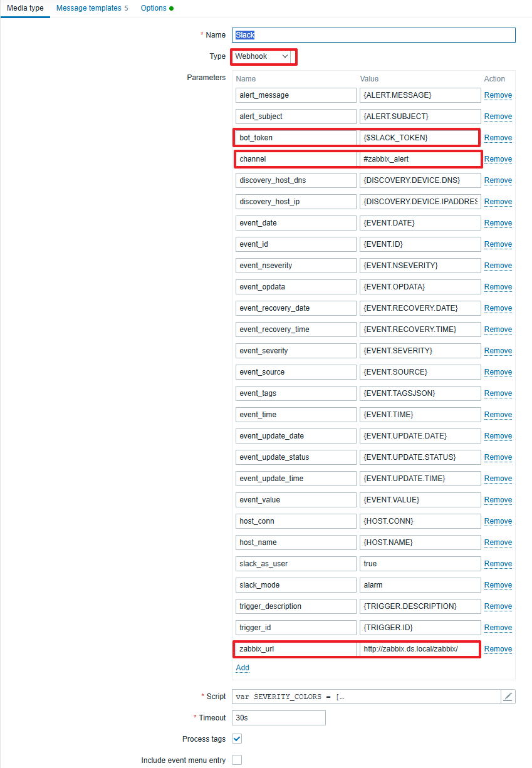Remove the discovery_host_ip parameter
This screenshot has height=768, width=532.
pyautogui.click(x=498, y=202)
